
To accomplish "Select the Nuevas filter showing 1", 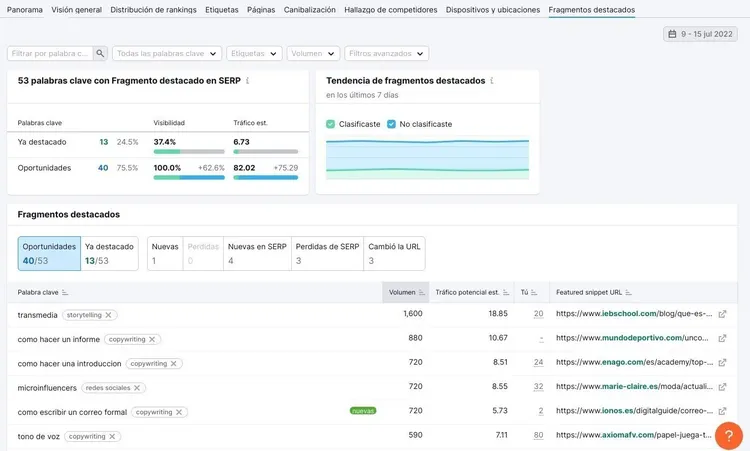I will (165, 253).
